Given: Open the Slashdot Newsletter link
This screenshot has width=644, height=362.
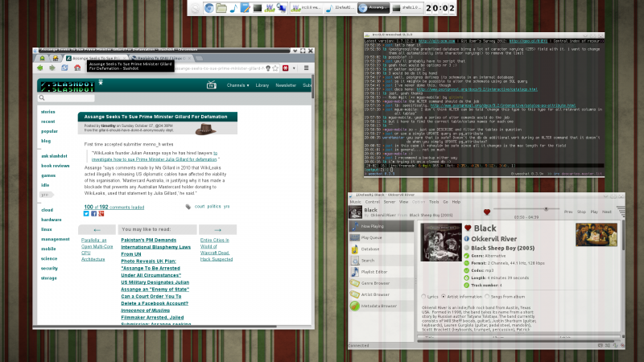Looking at the screenshot, I should (x=286, y=85).
